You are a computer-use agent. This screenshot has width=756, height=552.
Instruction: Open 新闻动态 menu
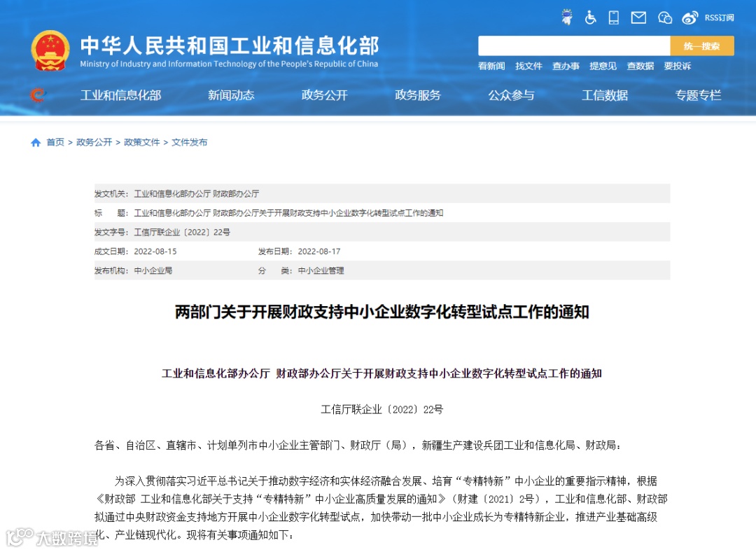coord(231,95)
